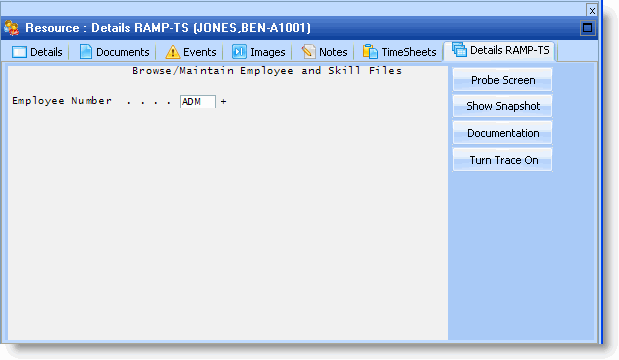Switch to the Details tab

click(37, 52)
